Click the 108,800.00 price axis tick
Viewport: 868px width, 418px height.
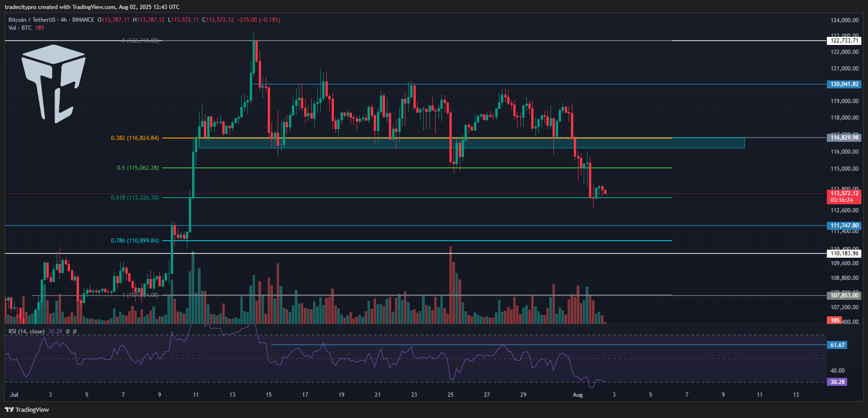pyautogui.click(x=844, y=278)
